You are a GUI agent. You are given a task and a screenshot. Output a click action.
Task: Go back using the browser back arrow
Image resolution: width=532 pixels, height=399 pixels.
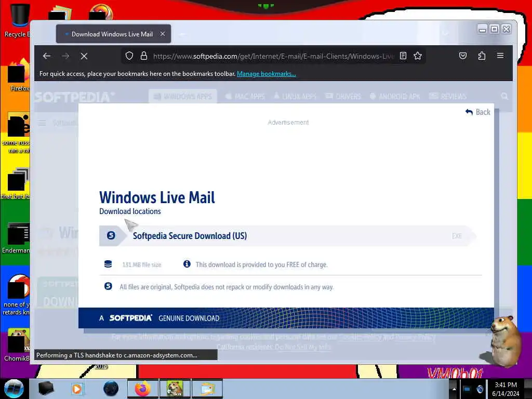point(47,56)
